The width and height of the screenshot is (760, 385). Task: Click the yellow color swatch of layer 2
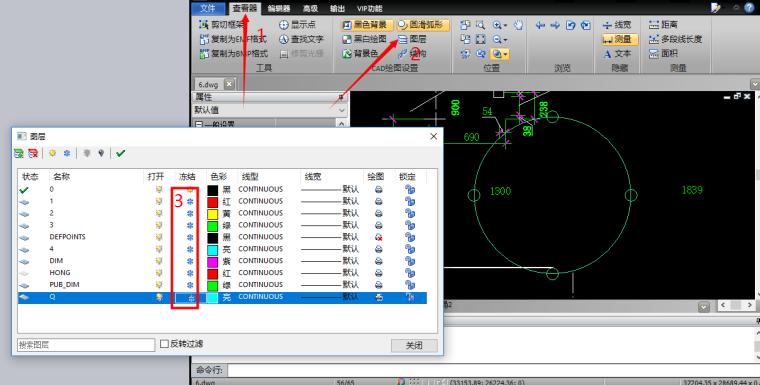212,213
